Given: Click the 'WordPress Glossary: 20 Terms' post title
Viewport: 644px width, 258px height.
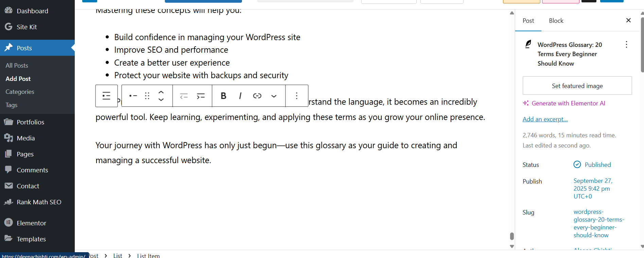Looking at the screenshot, I should click(x=570, y=54).
